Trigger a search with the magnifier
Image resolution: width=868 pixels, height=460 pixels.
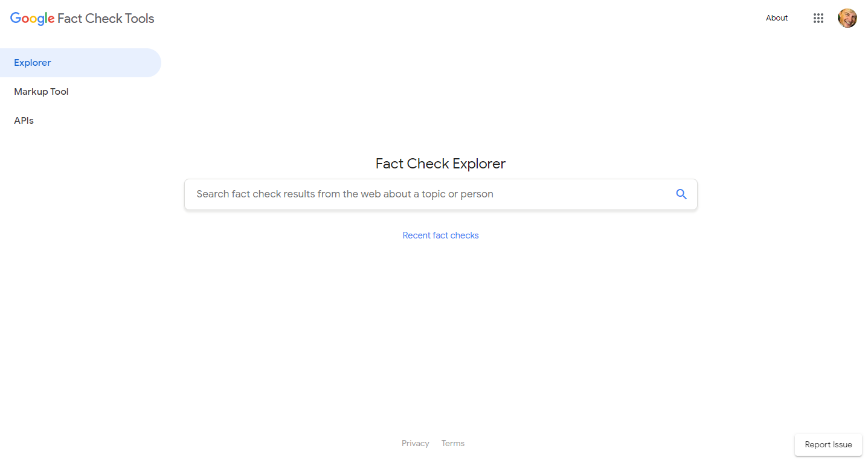point(681,194)
